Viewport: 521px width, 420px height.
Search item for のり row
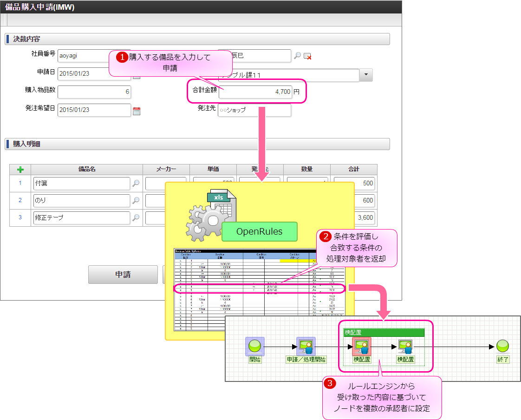pyautogui.click(x=136, y=201)
